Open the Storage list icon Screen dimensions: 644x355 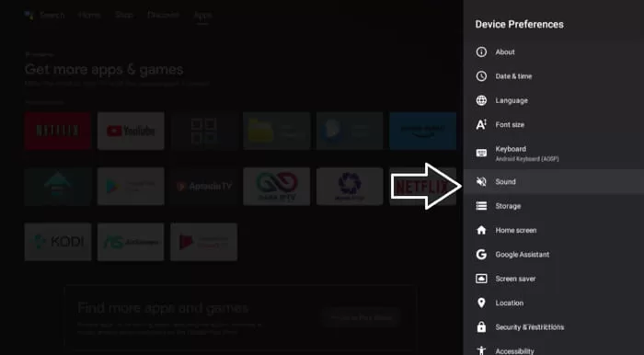pos(481,206)
